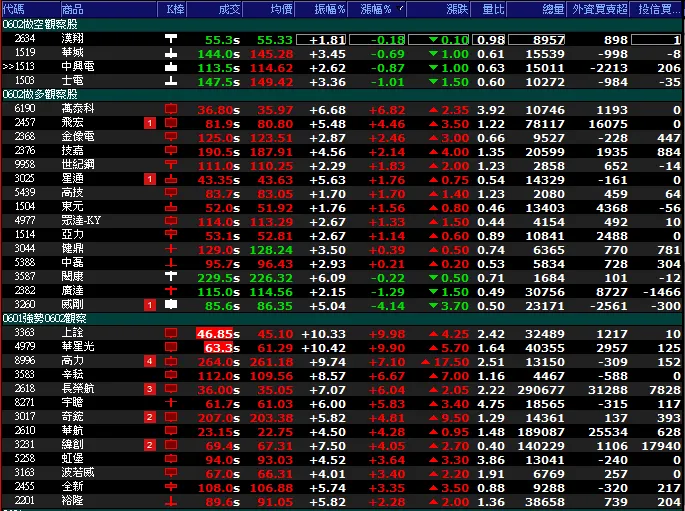Screen dimensions: 685x511
Task: Click the red cross K-bar icon for 宇瞻
Action: pyautogui.click(x=171, y=403)
